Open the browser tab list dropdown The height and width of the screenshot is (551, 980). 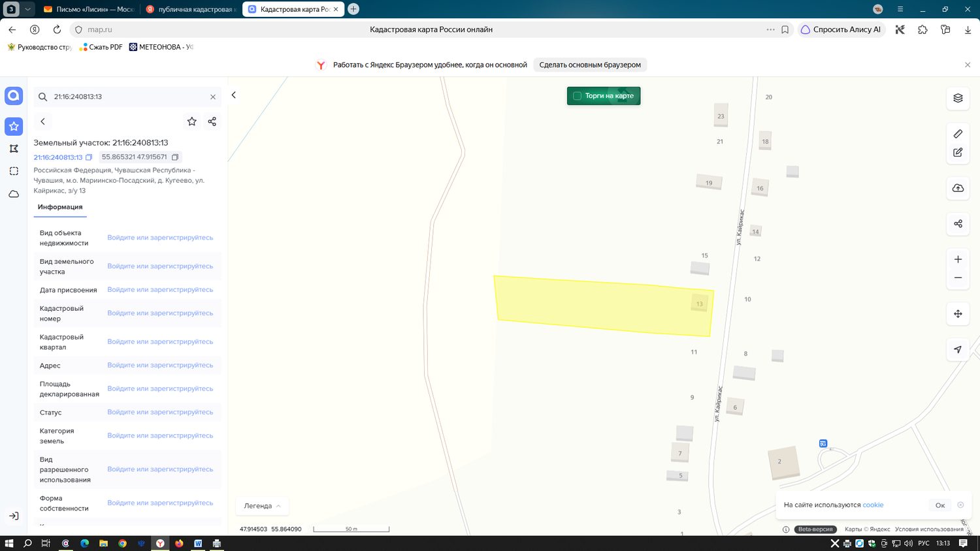tap(27, 9)
